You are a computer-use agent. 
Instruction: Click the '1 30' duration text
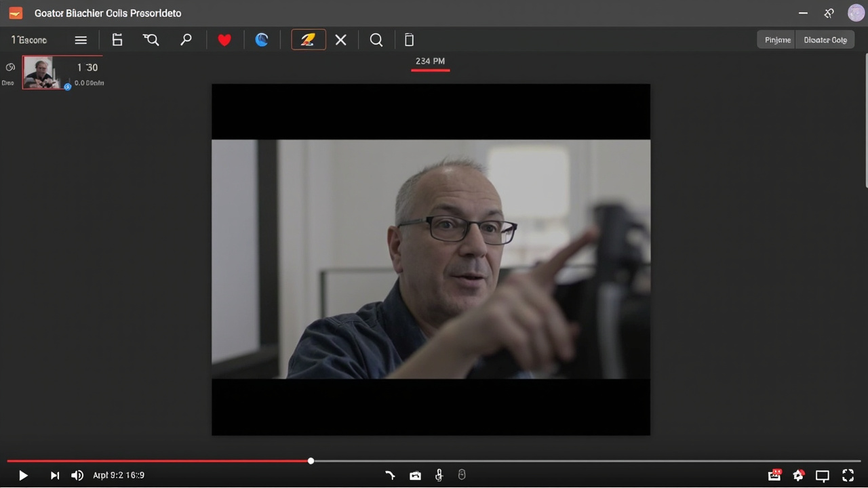[87, 68]
